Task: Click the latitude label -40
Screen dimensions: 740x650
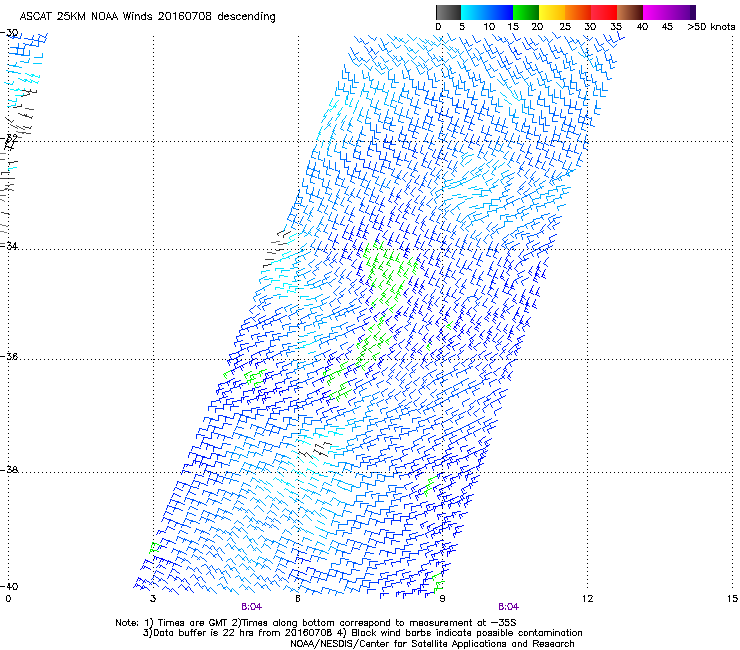Action: [x=10, y=586]
